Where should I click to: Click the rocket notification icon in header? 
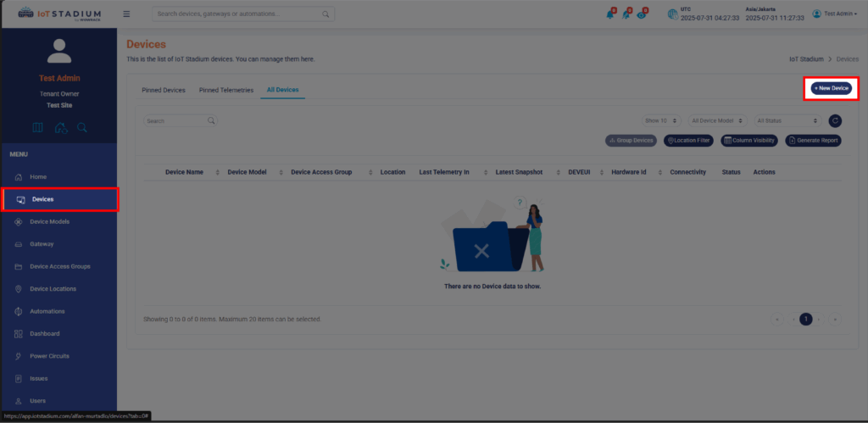(626, 14)
